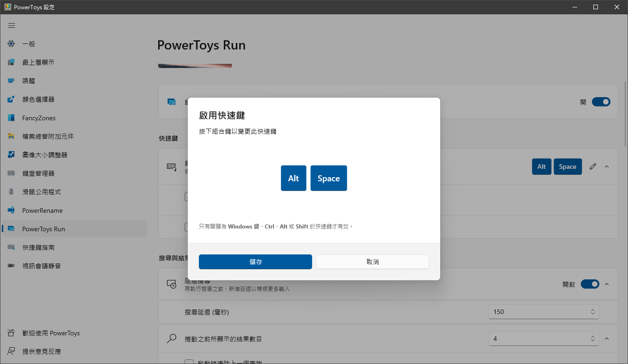Click the dialog title 啟用快速鍵
Screen dimensions: 628x364
pyautogui.click(x=222, y=116)
